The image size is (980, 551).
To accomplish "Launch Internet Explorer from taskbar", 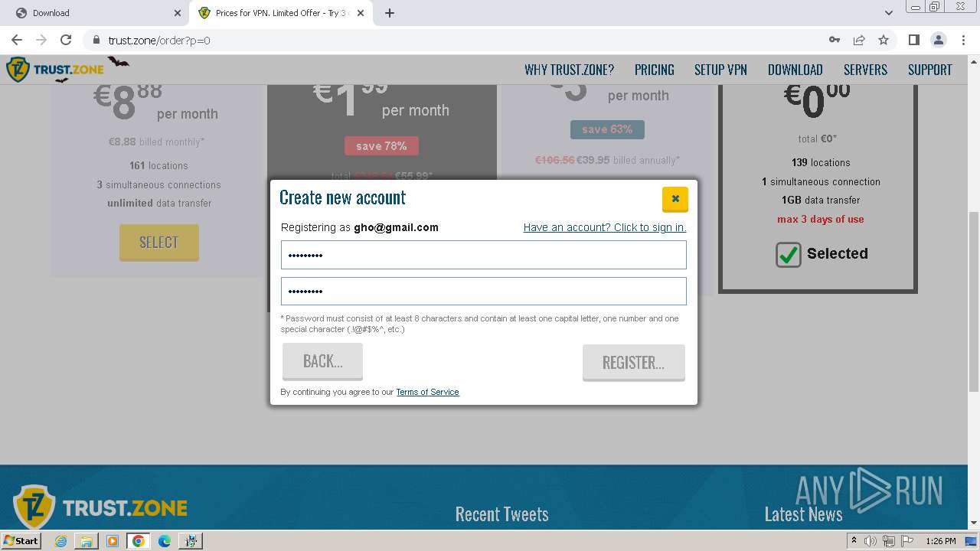I will tap(60, 541).
